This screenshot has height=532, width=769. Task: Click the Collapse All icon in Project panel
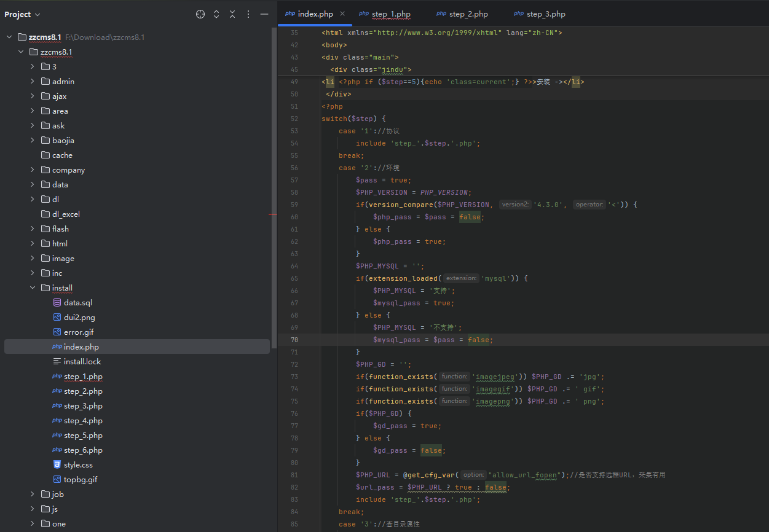click(x=232, y=14)
